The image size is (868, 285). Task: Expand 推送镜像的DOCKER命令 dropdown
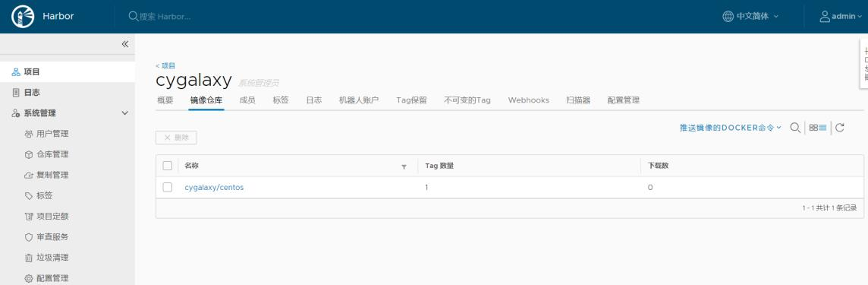tap(731, 128)
